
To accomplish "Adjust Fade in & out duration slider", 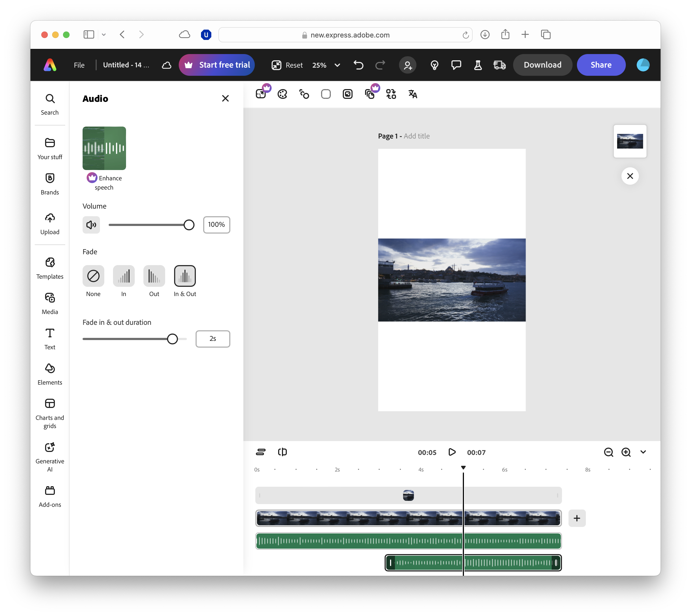I will coord(172,339).
